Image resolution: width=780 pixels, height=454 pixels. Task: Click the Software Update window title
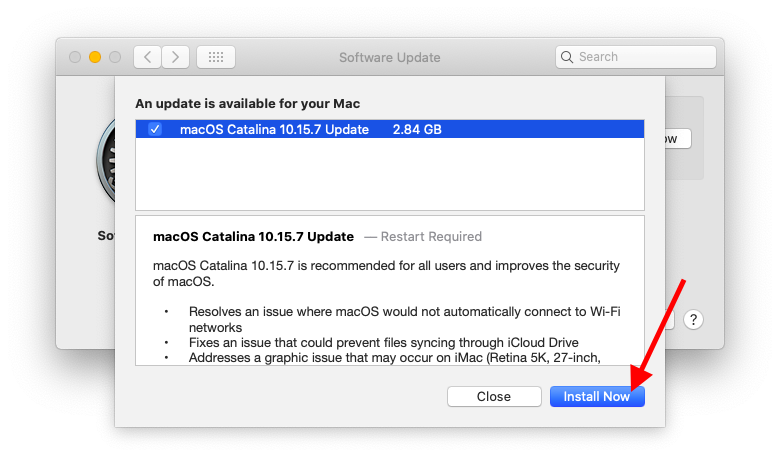(x=389, y=57)
